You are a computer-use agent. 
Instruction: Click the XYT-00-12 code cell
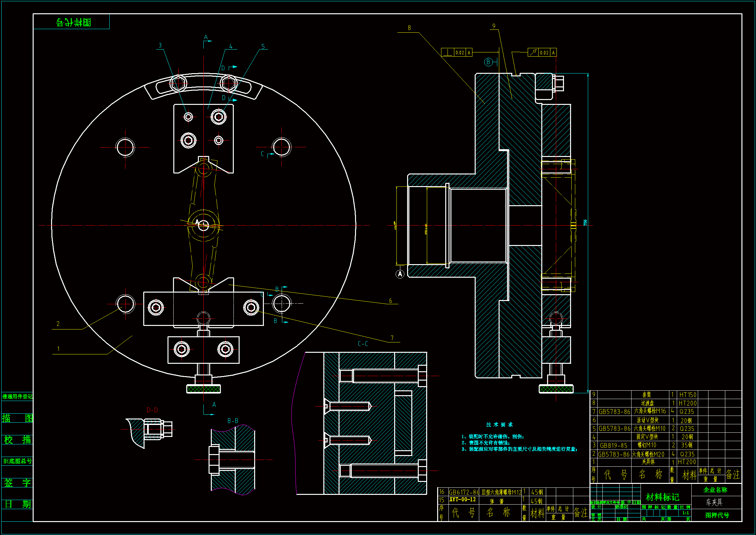point(464,499)
